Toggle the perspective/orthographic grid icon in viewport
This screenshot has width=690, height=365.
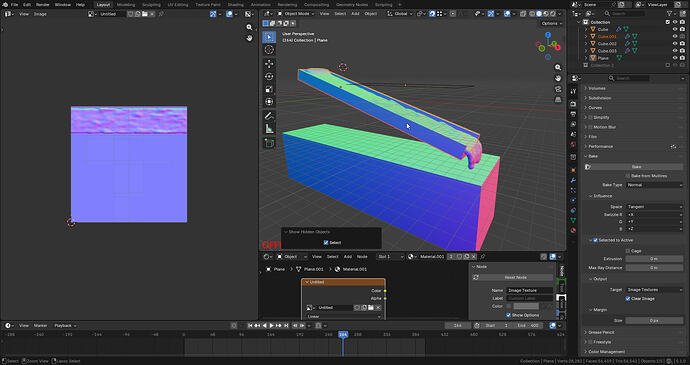pos(558,100)
